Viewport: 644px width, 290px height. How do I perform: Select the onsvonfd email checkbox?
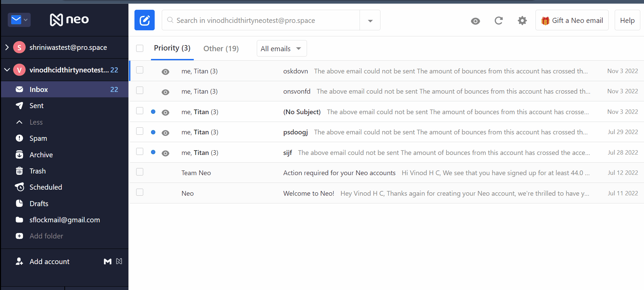[x=140, y=90]
